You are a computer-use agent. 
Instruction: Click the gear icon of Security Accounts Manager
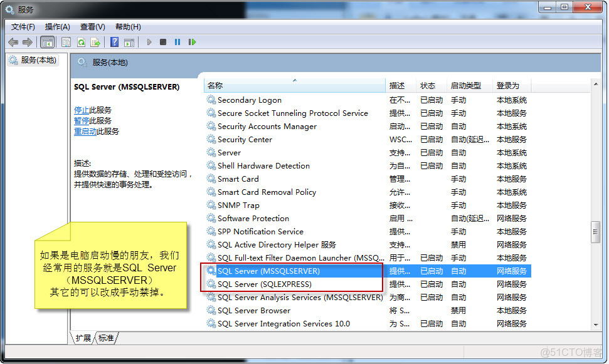211,126
